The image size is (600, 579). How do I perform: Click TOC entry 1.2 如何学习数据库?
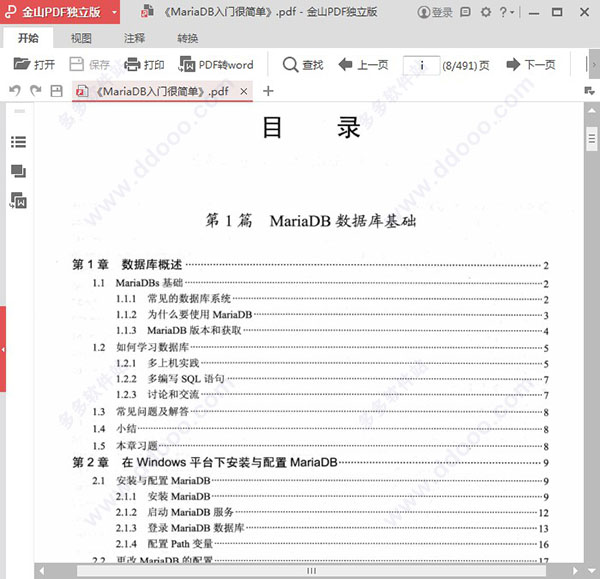[x=320, y=347]
